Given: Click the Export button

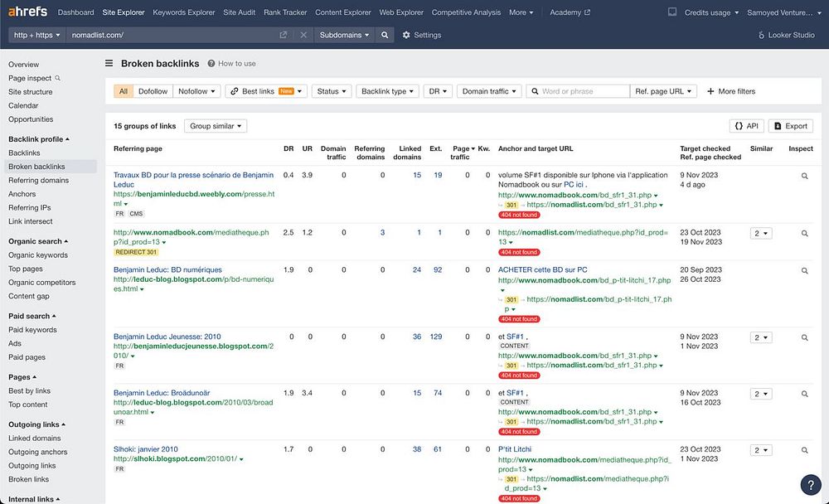Looking at the screenshot, I should pos(790,126).
